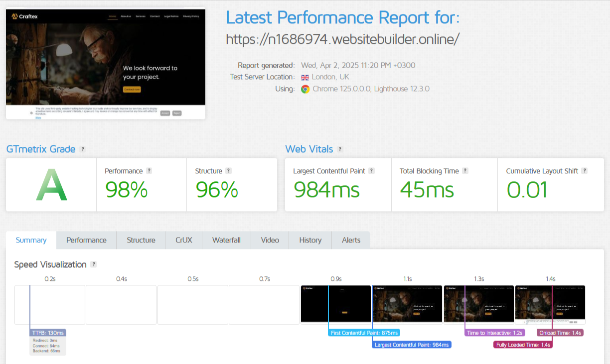Image resolution: width=610 pixels, height=364 pixels.
Task: Click the help icon beside Web Vitals
Action: (340, 149)
